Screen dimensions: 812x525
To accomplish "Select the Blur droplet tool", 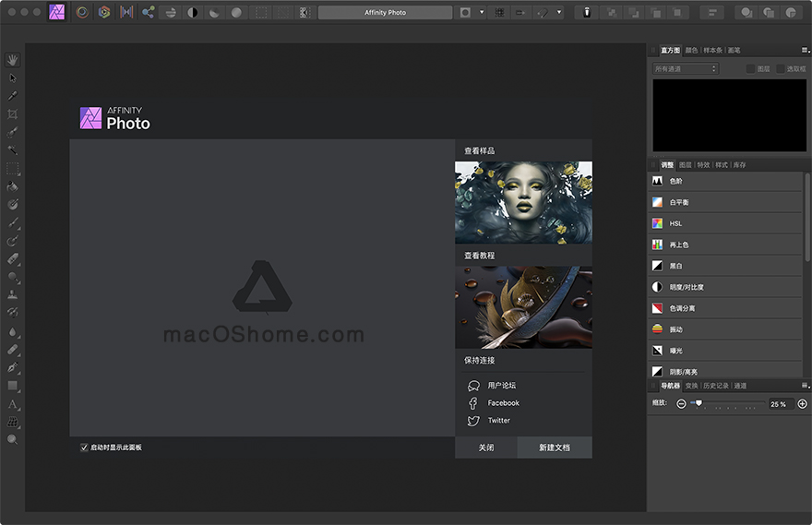I will (x=12, y=331).
